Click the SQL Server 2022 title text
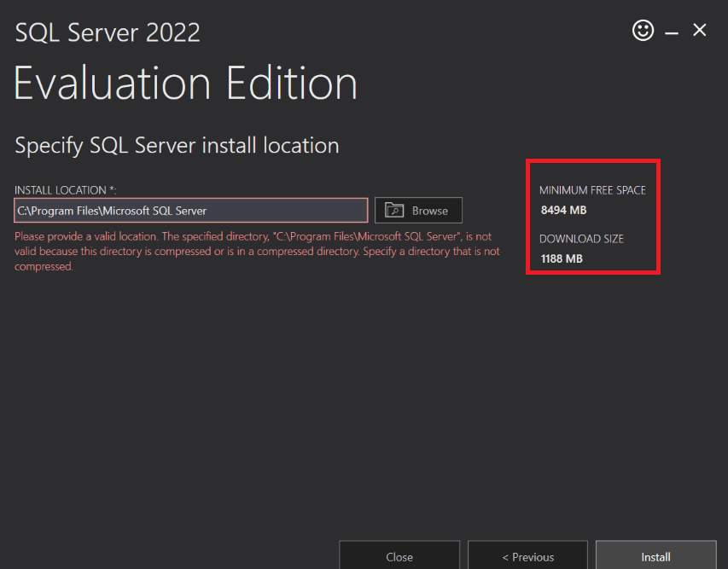Viewport: 728px width, 569px height. 108,33
